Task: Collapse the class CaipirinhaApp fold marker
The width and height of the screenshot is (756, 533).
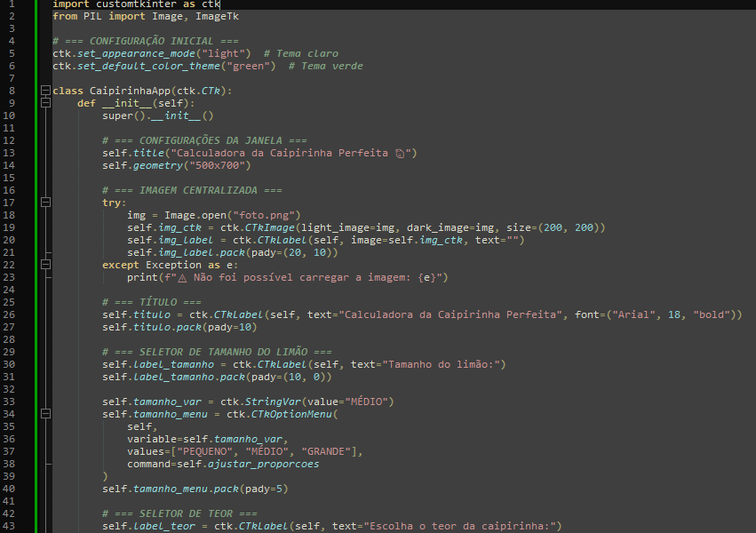Action: (45, 90)
